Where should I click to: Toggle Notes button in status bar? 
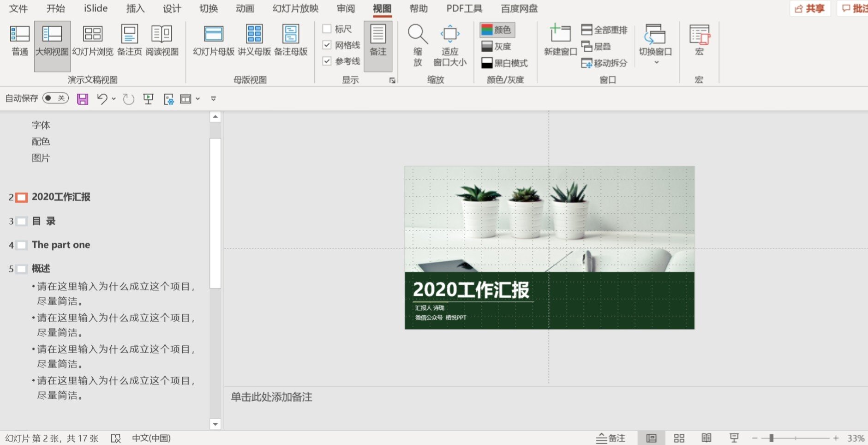pyautogui.click(x=611, y=438)
